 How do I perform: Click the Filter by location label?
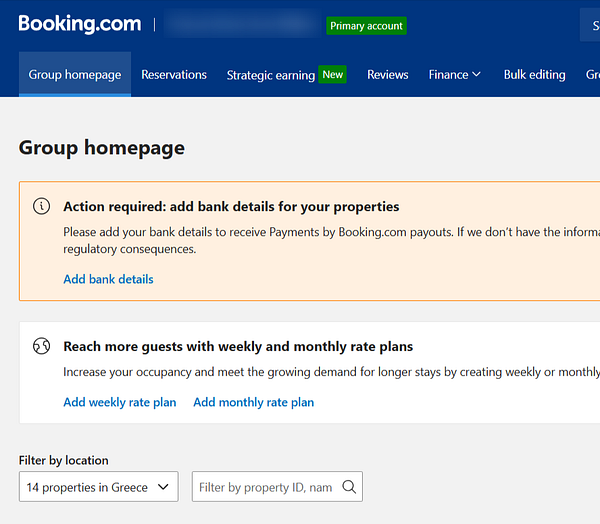[64, 460]
